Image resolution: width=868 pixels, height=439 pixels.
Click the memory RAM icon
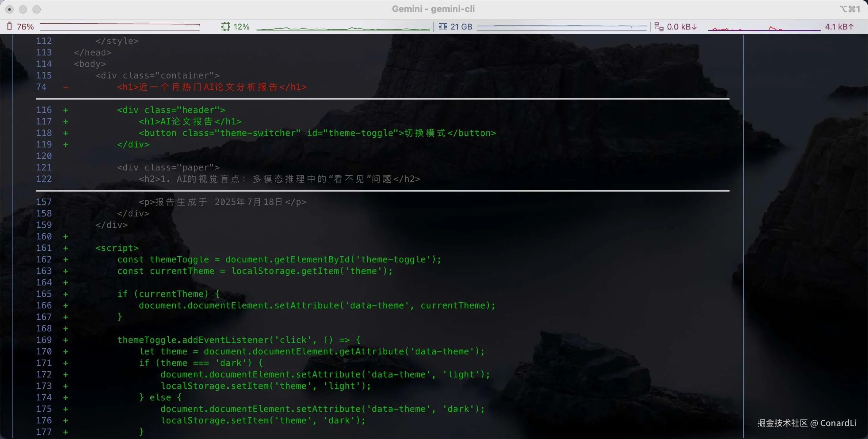442,26
